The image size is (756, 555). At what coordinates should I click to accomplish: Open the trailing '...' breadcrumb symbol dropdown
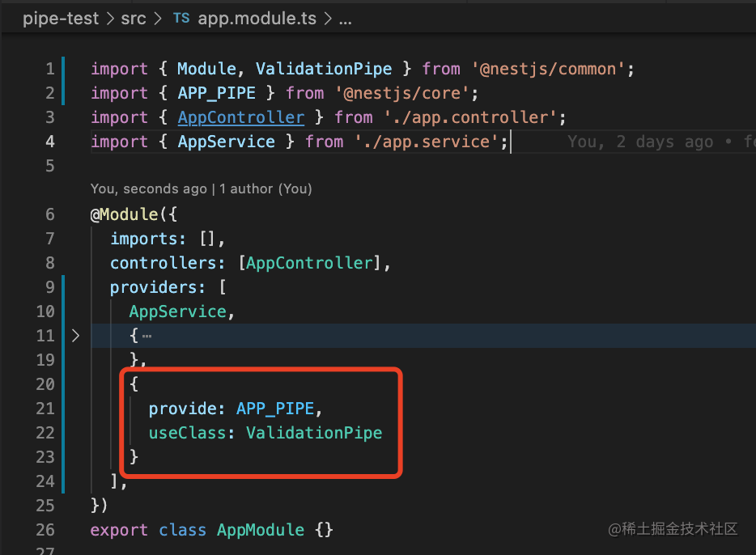[x=345, y=19]
